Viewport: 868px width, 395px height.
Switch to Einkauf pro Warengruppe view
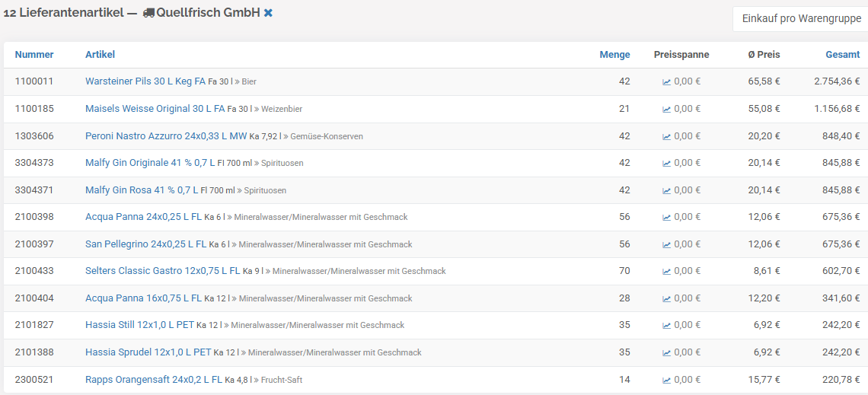point(801,18)
